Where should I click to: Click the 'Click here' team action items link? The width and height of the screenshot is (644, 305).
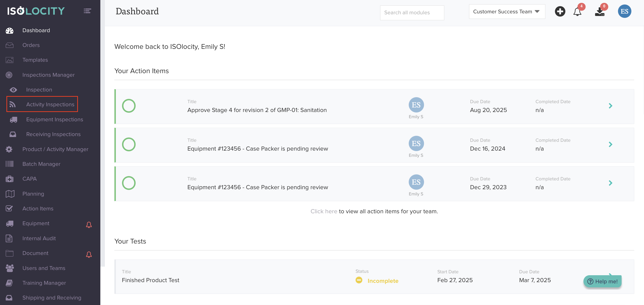pos(323,212)
